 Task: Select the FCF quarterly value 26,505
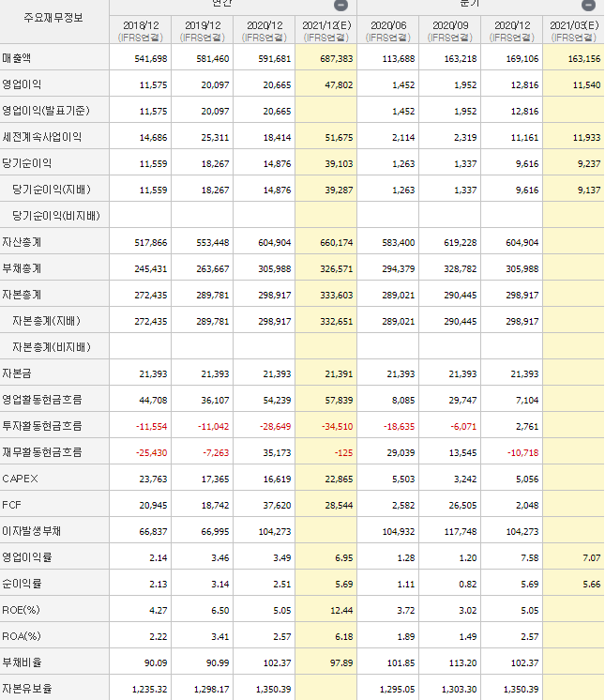tap(462, 506)
